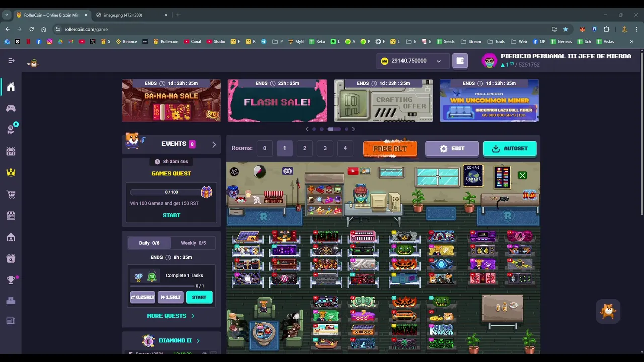Screen dimensions: 644x362
Task: Expand the Diamond II league chevron
Action: pyautogui.click(x=198, y=341)
